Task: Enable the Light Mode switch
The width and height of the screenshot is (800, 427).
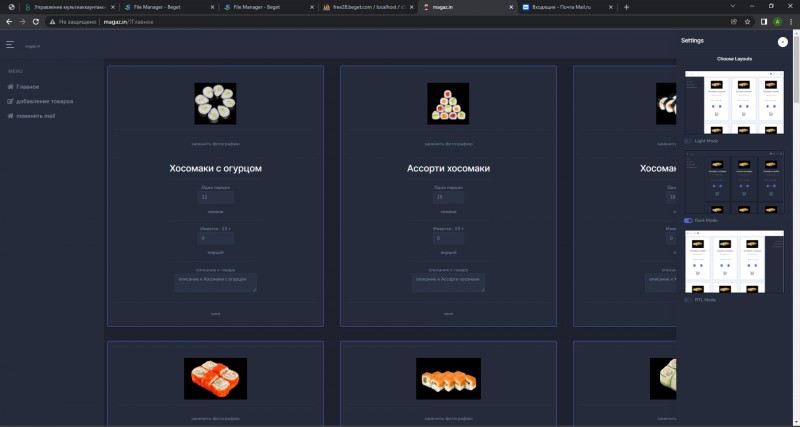Action: coord(688,141)
